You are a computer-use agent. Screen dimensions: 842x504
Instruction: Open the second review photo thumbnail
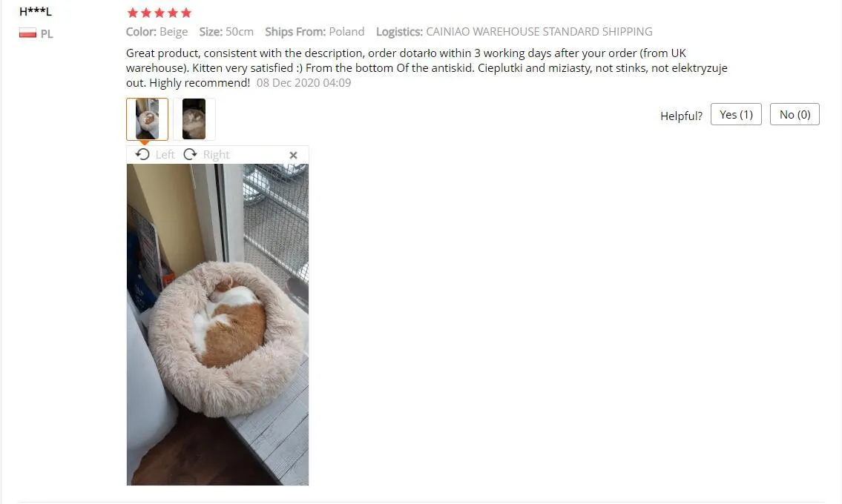tap(194, 119)
